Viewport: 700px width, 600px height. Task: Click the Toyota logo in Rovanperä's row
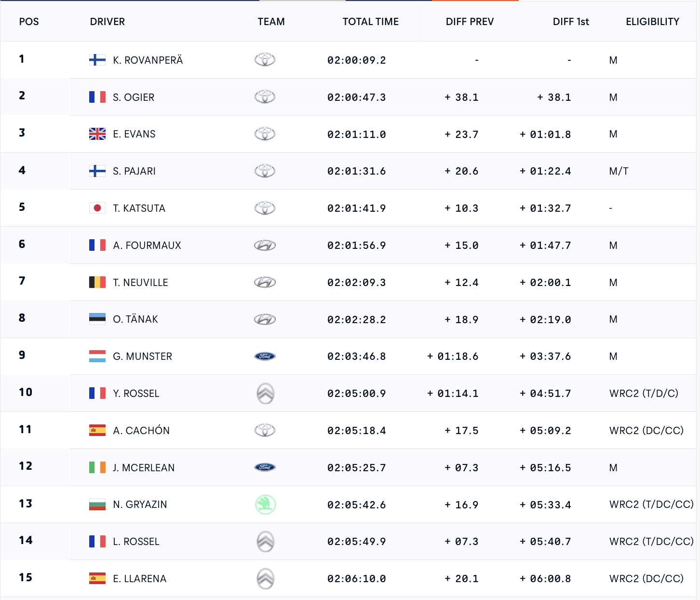coord(265,60)
